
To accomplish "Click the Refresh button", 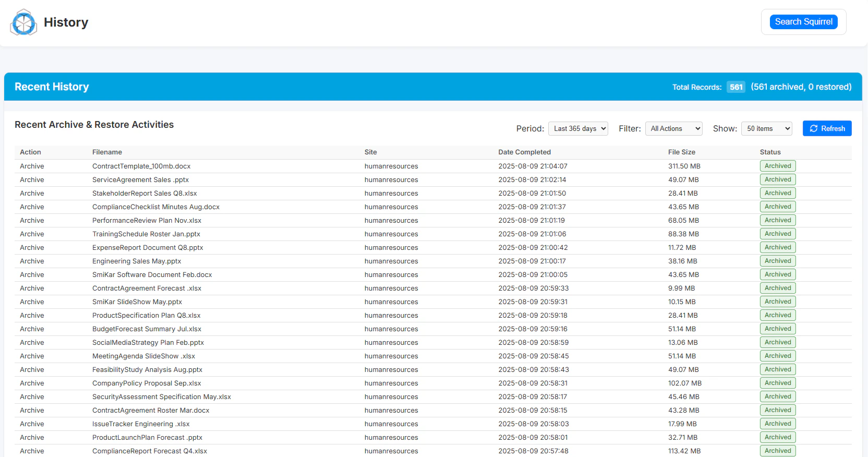I will click(827, 128).
